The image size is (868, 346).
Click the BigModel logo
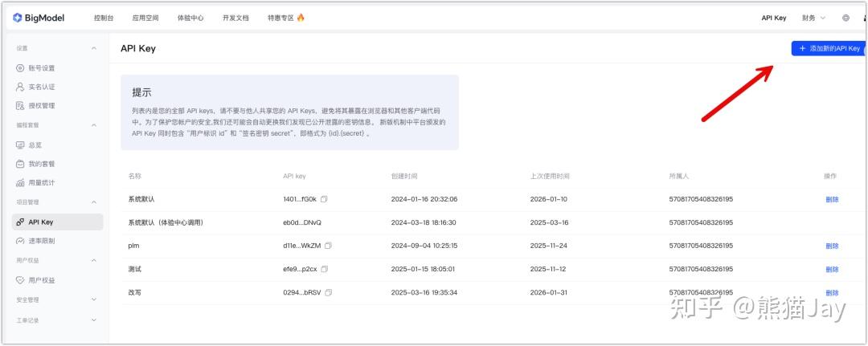39,18
